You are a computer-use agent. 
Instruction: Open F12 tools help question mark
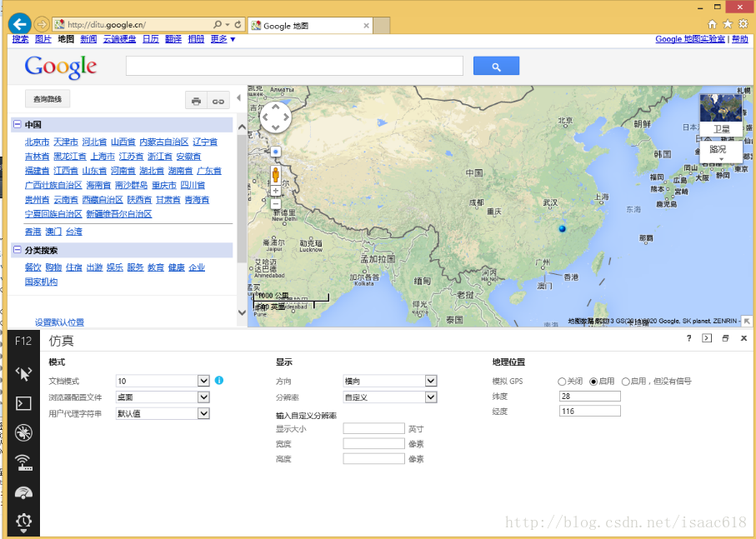click(689, 338)
